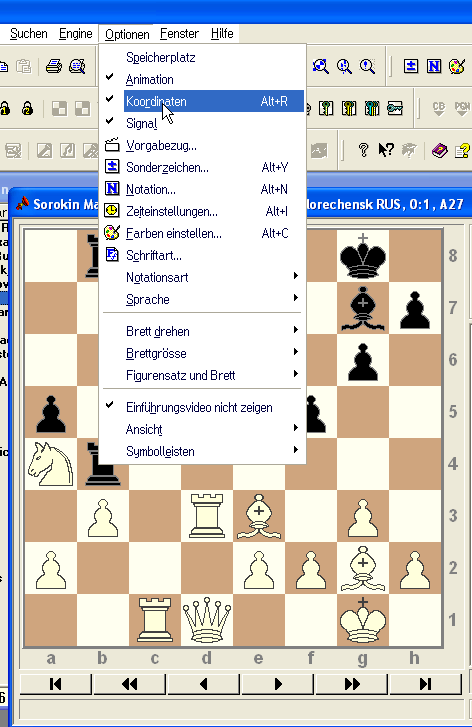The width and height of the screenshot is (472, 727).
Task: Step forward one move button
Action: tap(278, 684)
